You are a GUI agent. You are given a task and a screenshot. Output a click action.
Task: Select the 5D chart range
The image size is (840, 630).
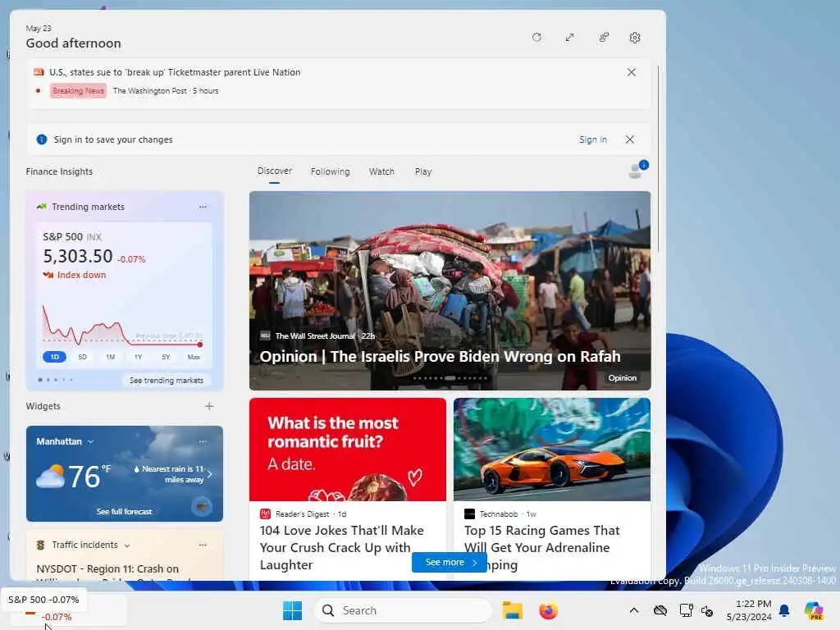[83, 357]
